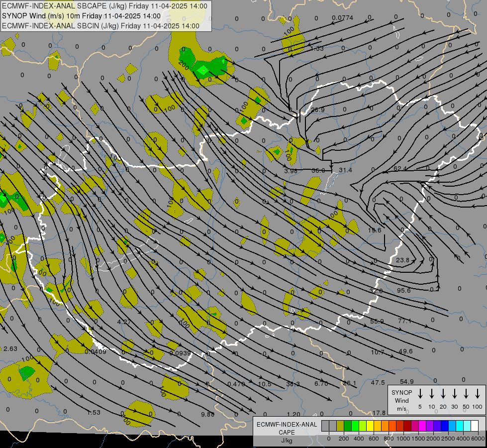Click the 2500 tick label on color scale
Image resolution: width=487 pixels, height=448 pixels.
click(x=448, y=439)
